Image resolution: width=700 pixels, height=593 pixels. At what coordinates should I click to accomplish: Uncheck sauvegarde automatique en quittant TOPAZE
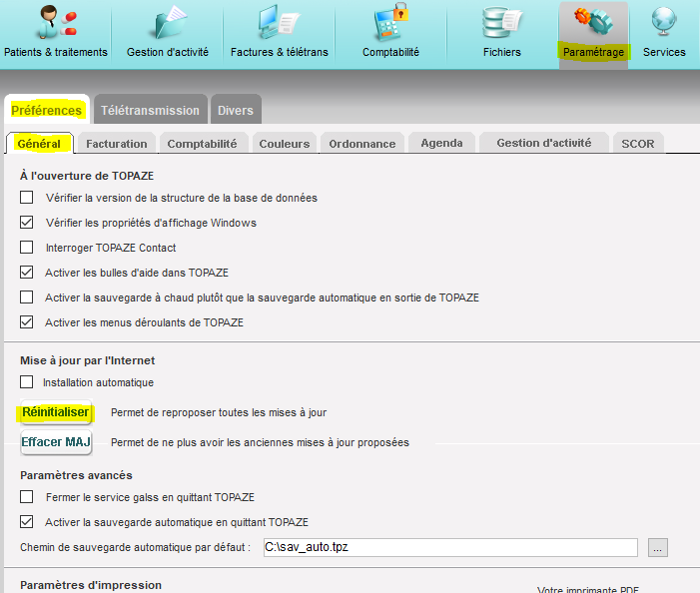click(x=26, y=521)
